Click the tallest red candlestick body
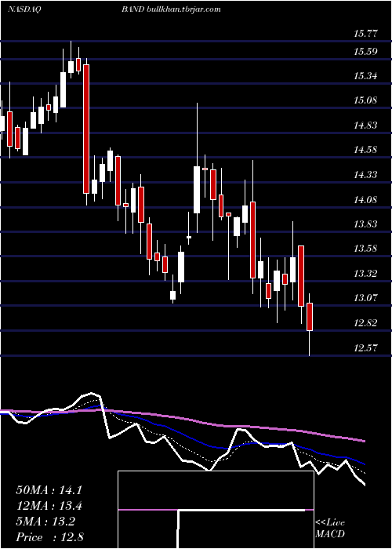392x549 pixels. click(86, 129)
